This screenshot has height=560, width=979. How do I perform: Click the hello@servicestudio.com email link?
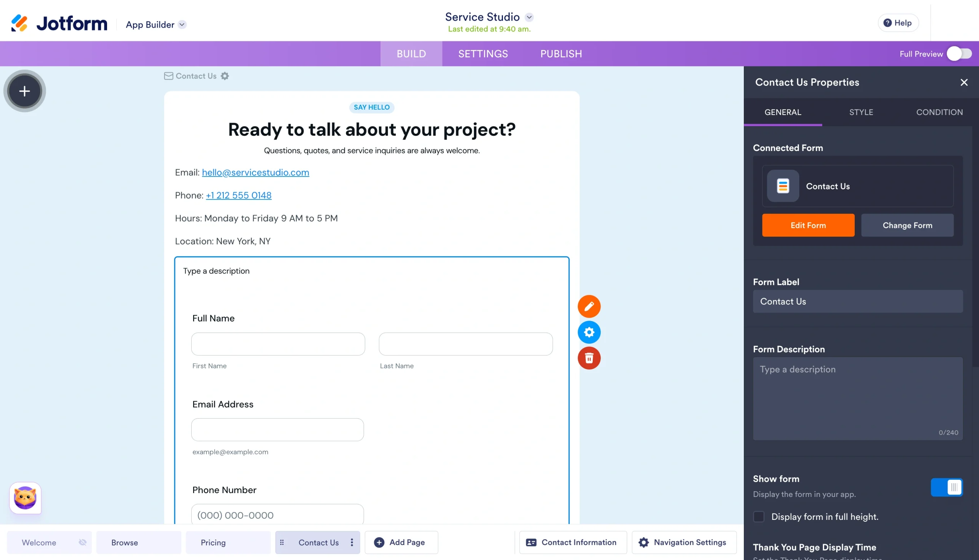(255, 172)
